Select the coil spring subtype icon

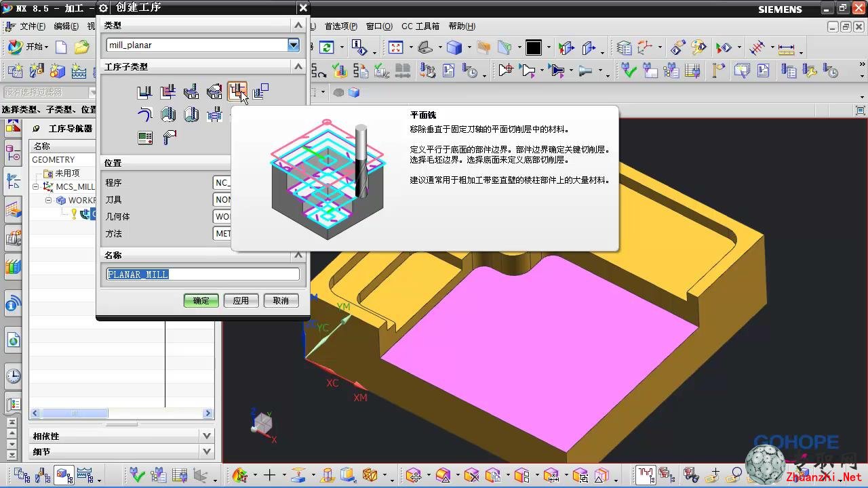pyautogui.click(x=214, y=115)
